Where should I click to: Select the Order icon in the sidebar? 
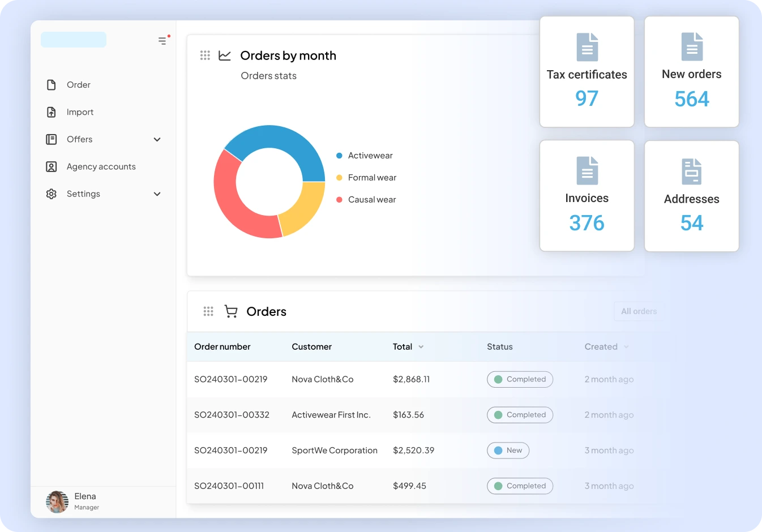(x=52, y=84)
